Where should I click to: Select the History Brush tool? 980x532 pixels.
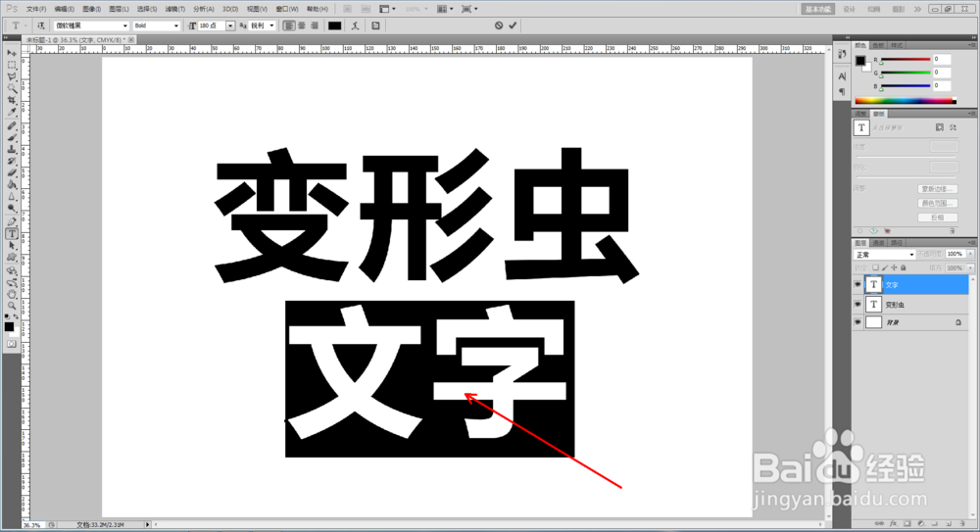click(x=11, y=162)
